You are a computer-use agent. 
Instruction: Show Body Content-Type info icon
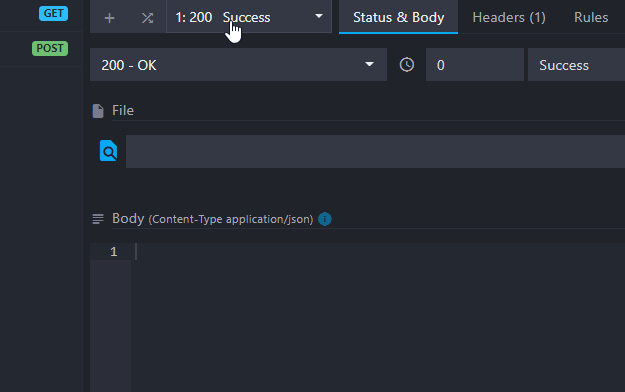click(x=324, y=219)
